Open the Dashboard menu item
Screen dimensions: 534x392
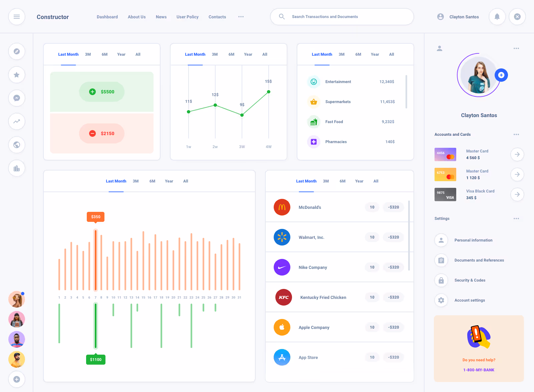(107, 17)
